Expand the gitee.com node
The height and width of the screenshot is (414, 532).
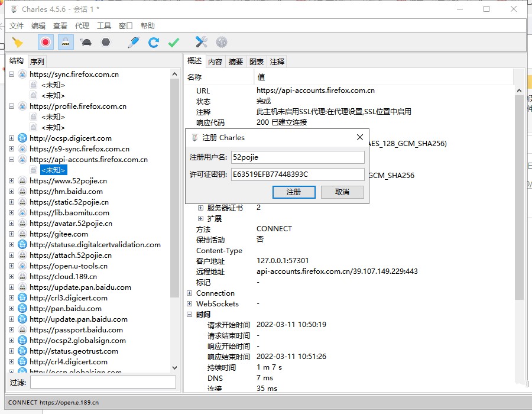[12, 234]
